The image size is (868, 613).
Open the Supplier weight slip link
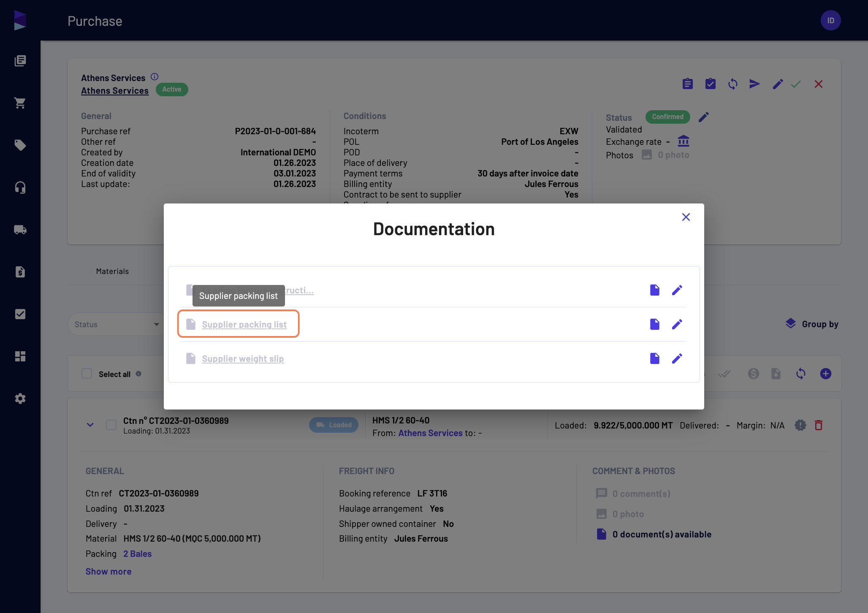(x=243, y=358)
